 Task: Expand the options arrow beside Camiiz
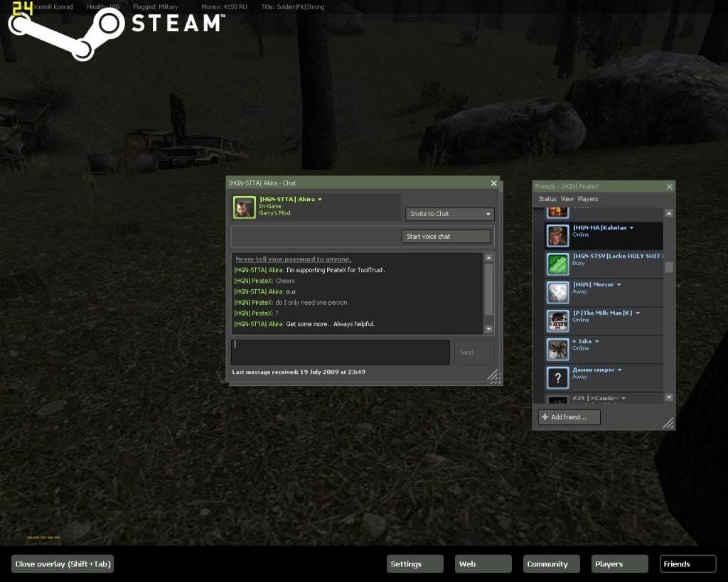623,398
